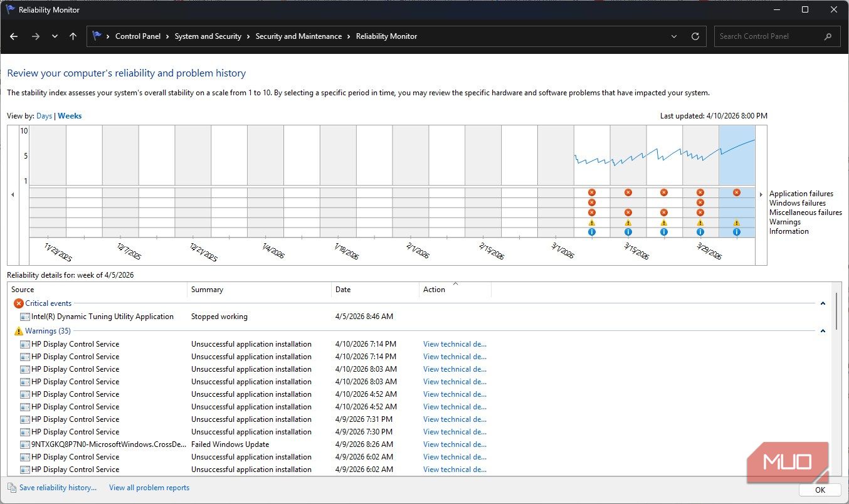Click the Forward navigation arrow
Image resolution: width=849 pixels, height=504 pixels.
35,36
